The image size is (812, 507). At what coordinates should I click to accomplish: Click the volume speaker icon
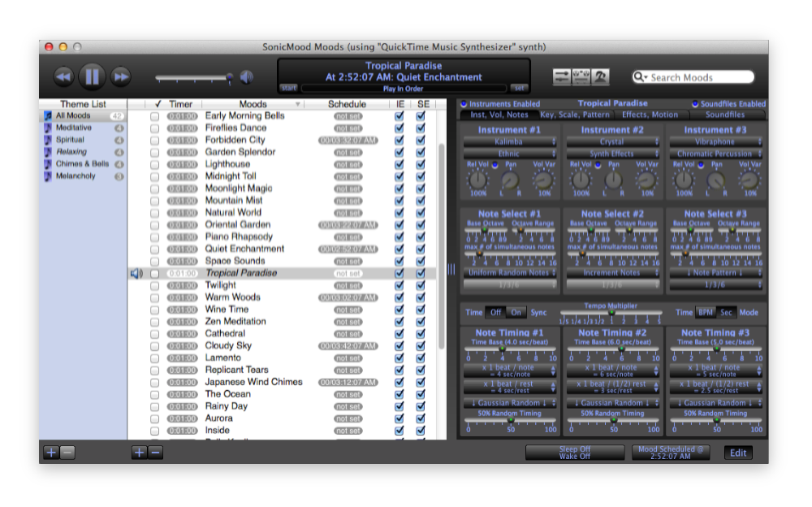point(246,77)
